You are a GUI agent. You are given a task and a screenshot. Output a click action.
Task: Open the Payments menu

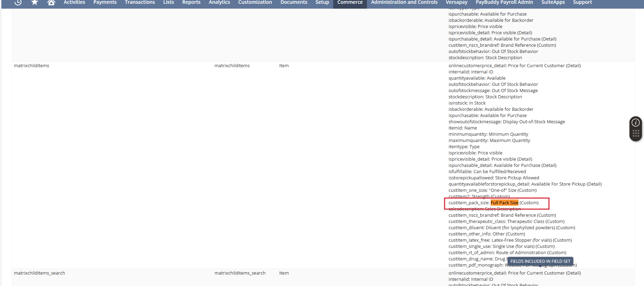point(105,2)
